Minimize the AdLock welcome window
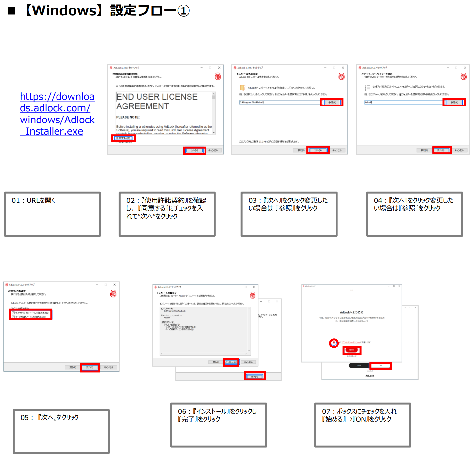476x468 pixels. tap(389, 286)
